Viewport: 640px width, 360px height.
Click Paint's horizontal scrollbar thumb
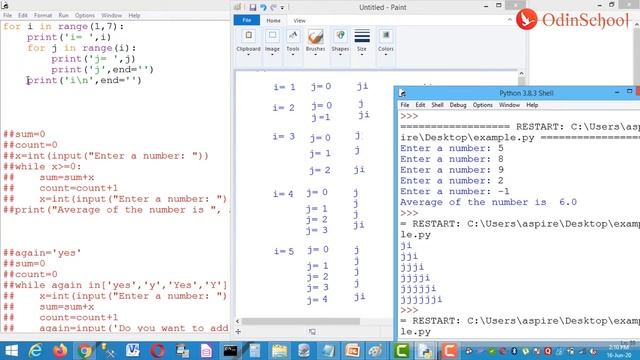[x=301, y=321]
